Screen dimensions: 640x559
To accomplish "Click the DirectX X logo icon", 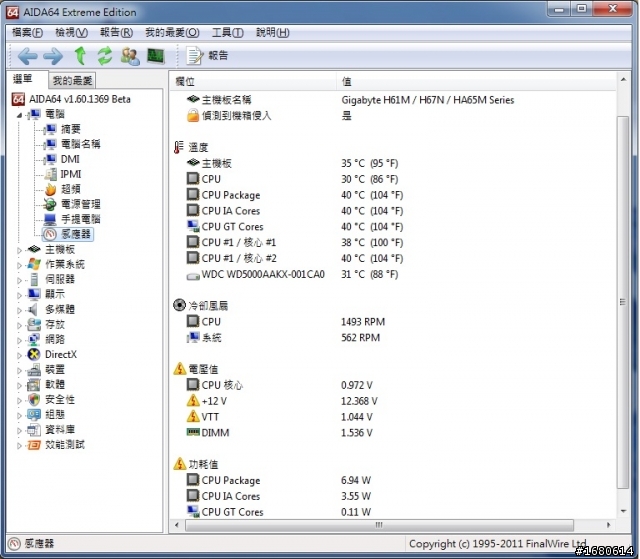I will click(x=34, y=354).
